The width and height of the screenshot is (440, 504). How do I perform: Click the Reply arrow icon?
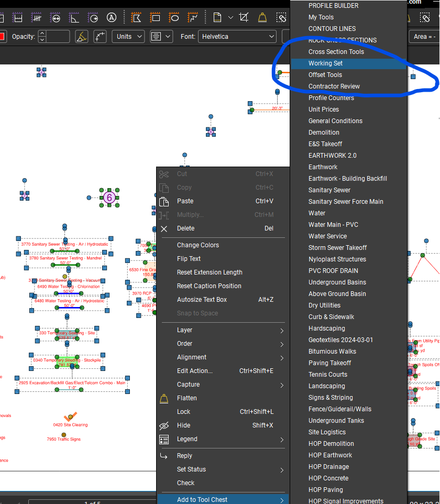pos(164,456)
